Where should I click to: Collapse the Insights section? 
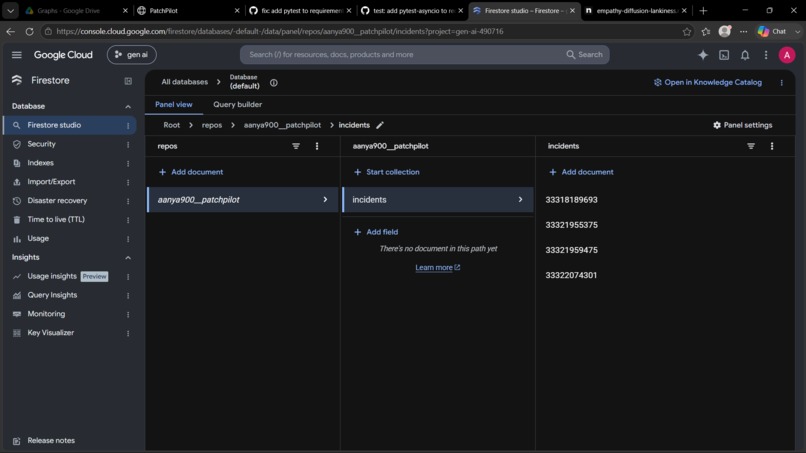(x=128, y=258)
